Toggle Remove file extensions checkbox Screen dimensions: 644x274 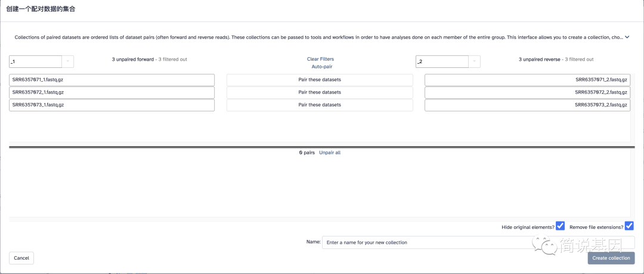pyautogui.click(x=629, y=226)
